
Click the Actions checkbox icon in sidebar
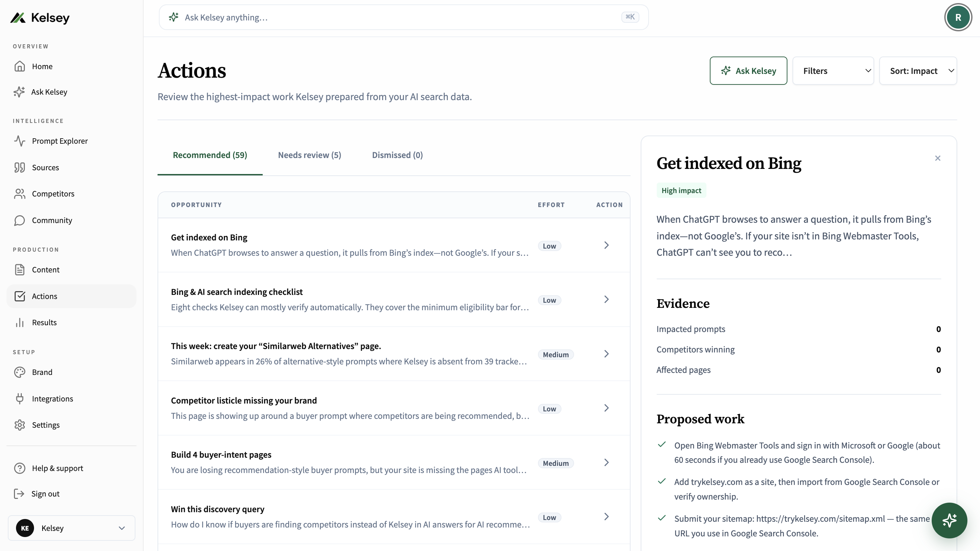click(20, 296)
